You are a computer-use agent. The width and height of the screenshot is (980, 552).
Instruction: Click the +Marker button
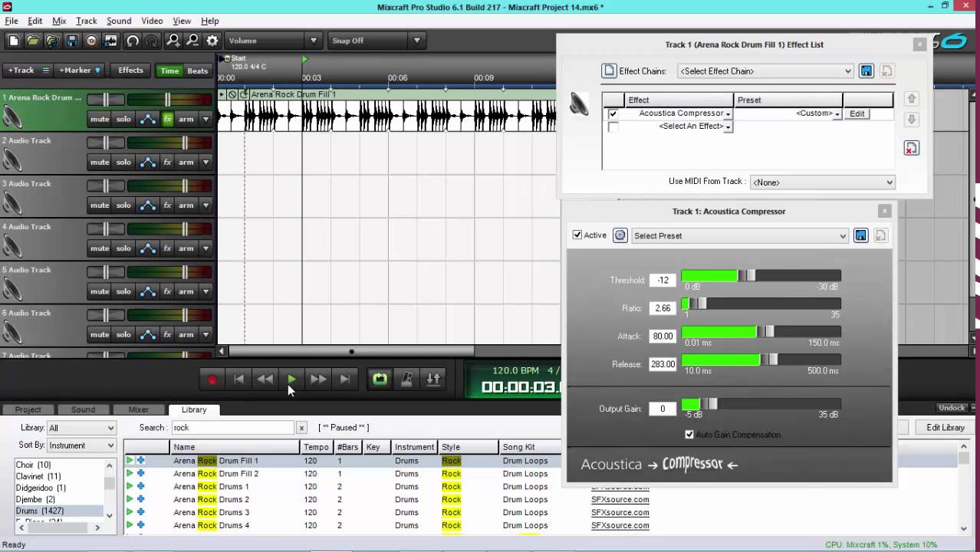tap(79, 71)
